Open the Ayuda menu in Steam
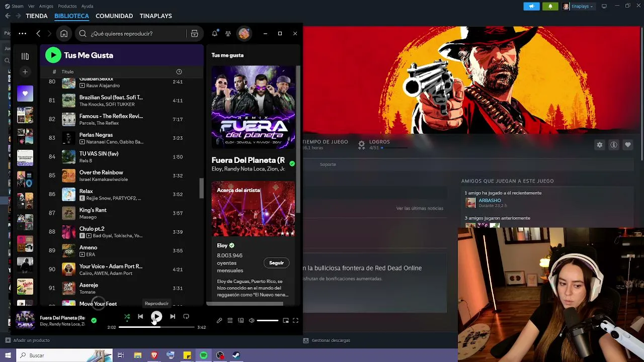Screen dimensions: 644x362 (87, 6)
